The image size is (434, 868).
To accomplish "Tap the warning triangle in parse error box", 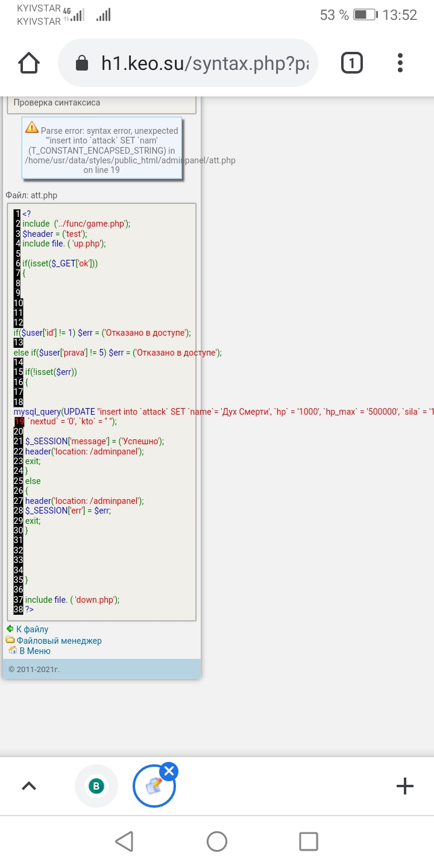I will pyautogui.click(x=31, y=128).
